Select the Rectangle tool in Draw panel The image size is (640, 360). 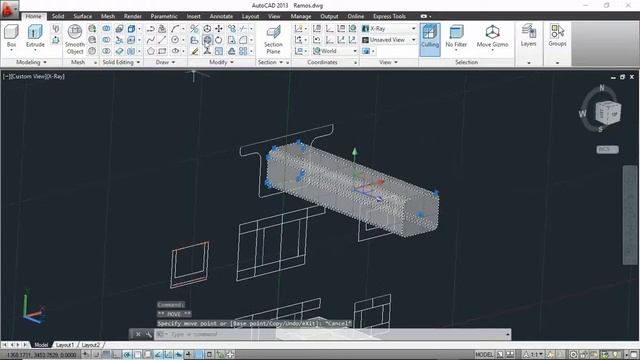coord(162,51)
